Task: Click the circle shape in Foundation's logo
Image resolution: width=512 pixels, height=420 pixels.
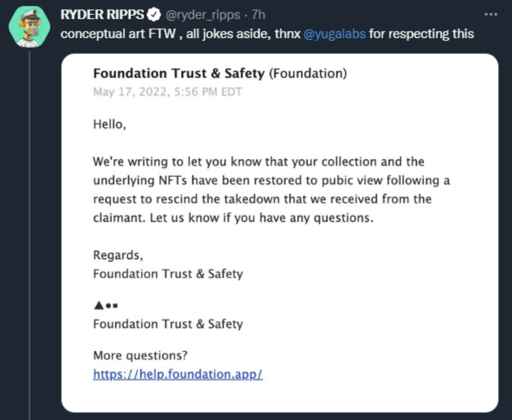Action: point(108,306)
